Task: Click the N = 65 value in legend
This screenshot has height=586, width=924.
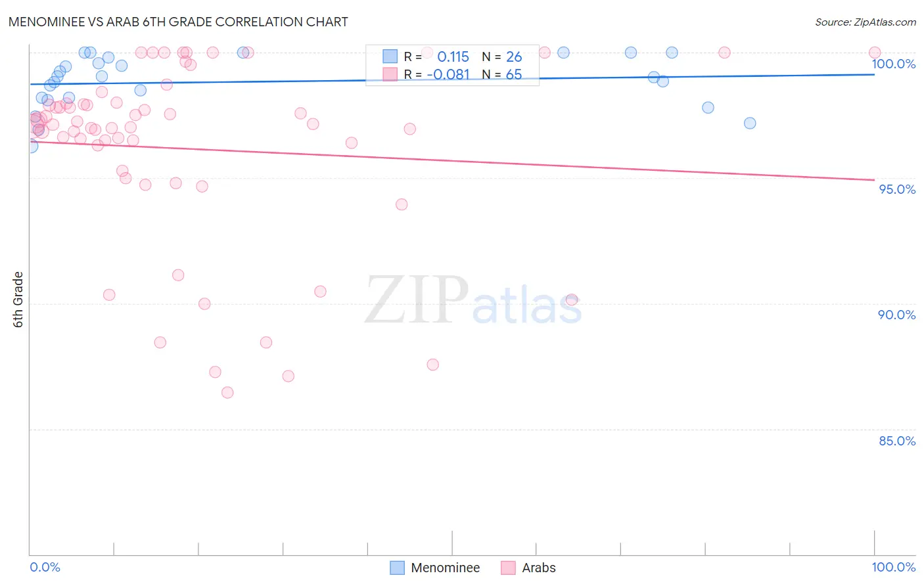Action: [x=502, y=74]
